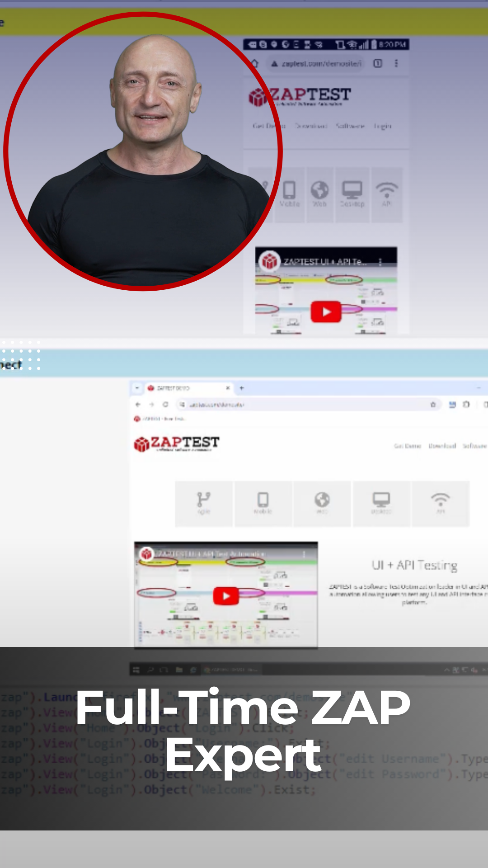The image size is (488, 868).
Task: Select the Mobile tile on the desktop page
Action: [x=263, y=504]
